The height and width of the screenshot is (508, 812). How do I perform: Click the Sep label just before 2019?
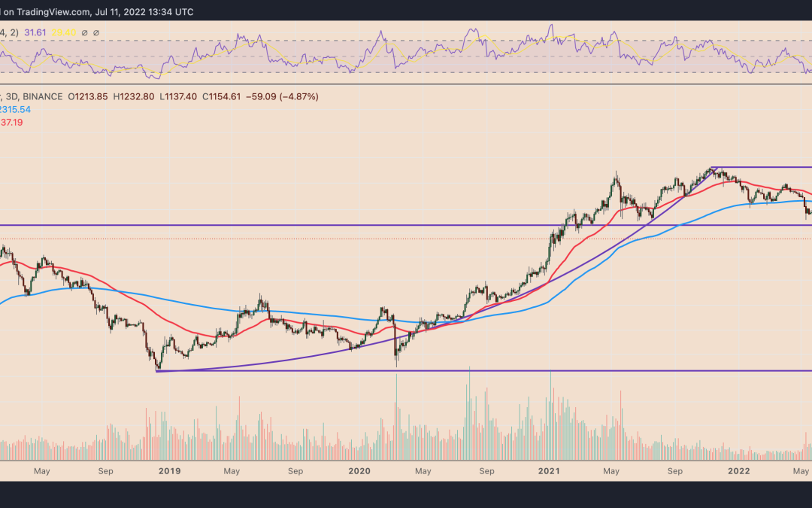pyautogui.click(x=105, y=470)
